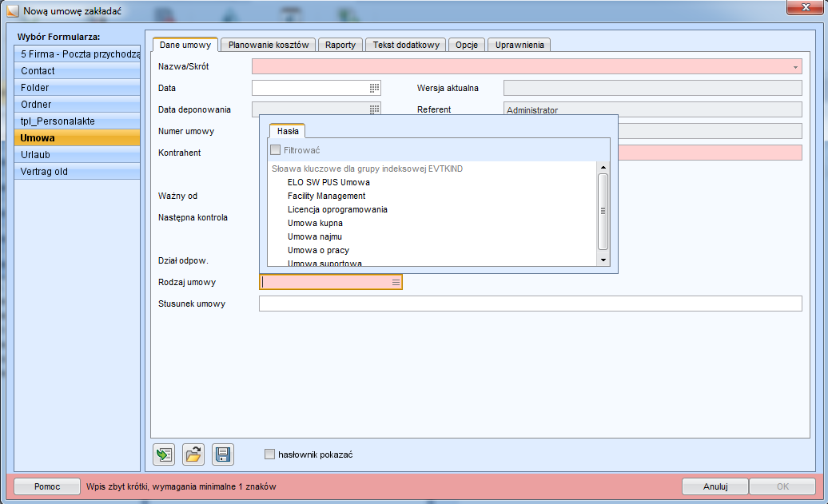Close the Nową umowę zakładać window
The image size is (828, 504).
805,7
